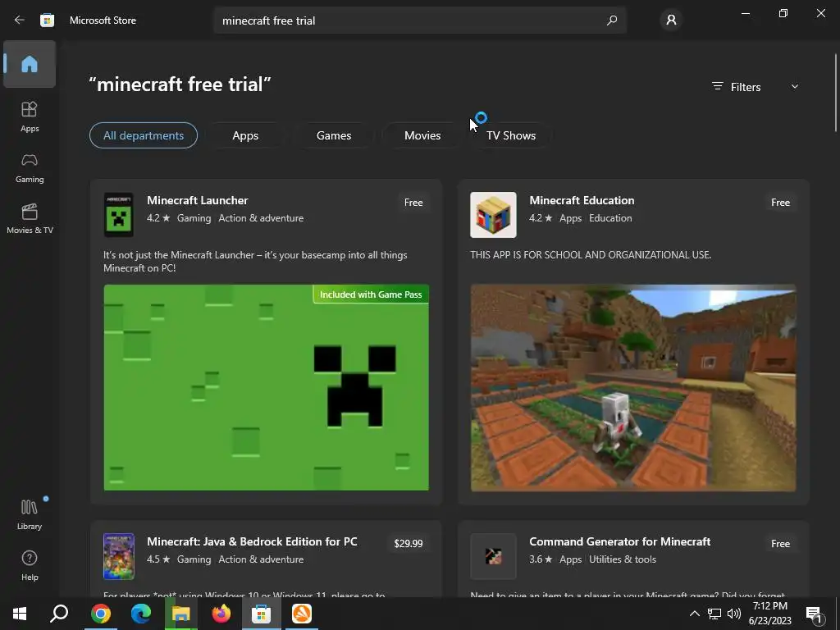This screenshot has height=630, width=840.
Task: Launch Google Chrome from taskbar
Action: click(100, 614)
